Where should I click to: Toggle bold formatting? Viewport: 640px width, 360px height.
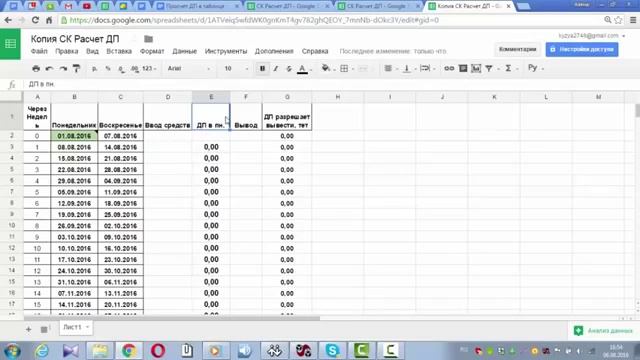262,69
